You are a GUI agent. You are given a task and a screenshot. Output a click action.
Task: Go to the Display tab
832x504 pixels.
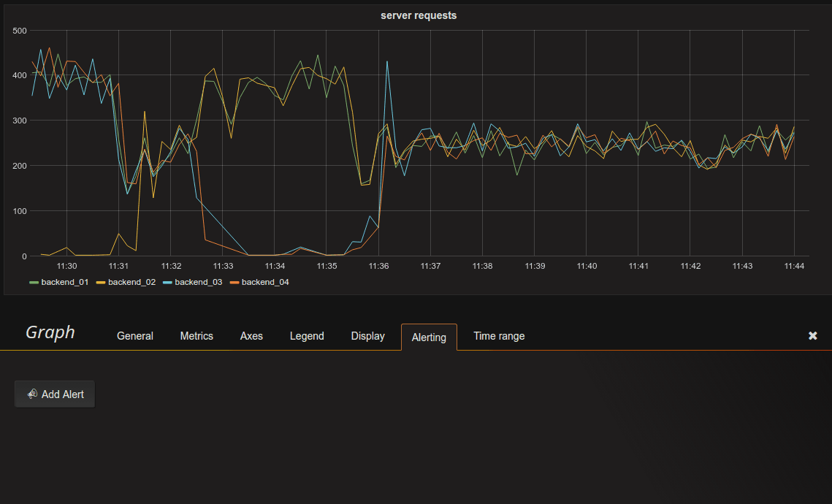coord(367,336)
